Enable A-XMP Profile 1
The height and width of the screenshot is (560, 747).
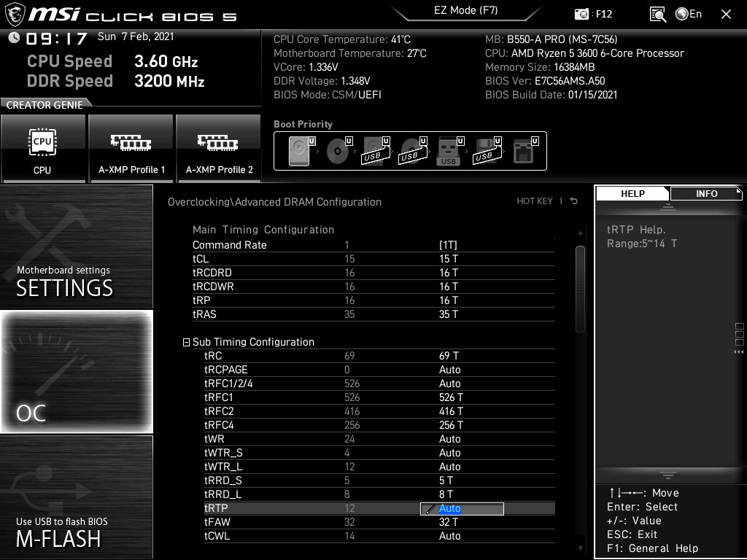(131, 148)
